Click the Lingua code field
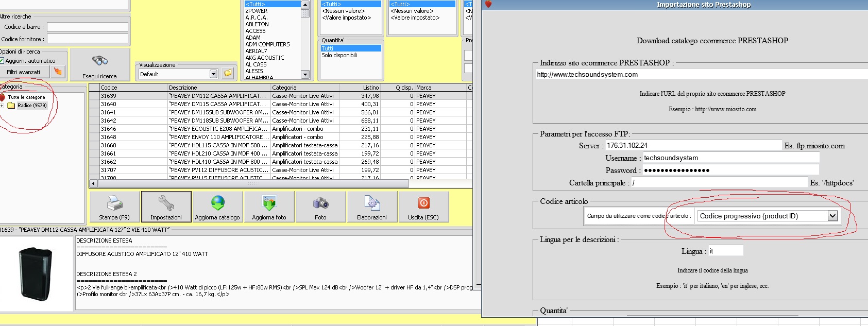This screenshot has width=868, height=326. 726,251
